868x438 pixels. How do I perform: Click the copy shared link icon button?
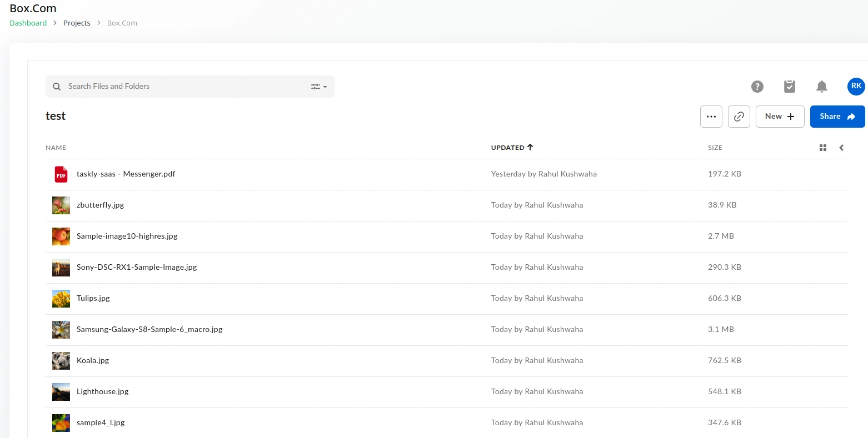point(739,117)
